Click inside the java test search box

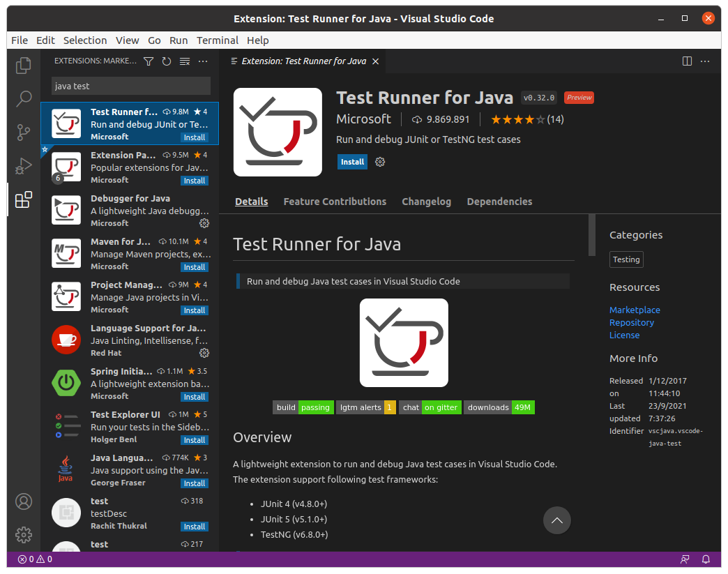click(129, 85)
